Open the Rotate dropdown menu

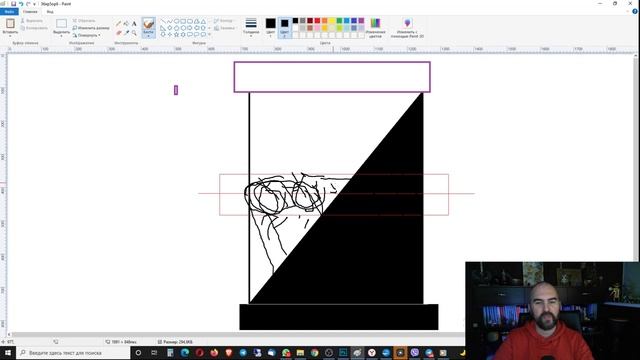pos(87,35)
